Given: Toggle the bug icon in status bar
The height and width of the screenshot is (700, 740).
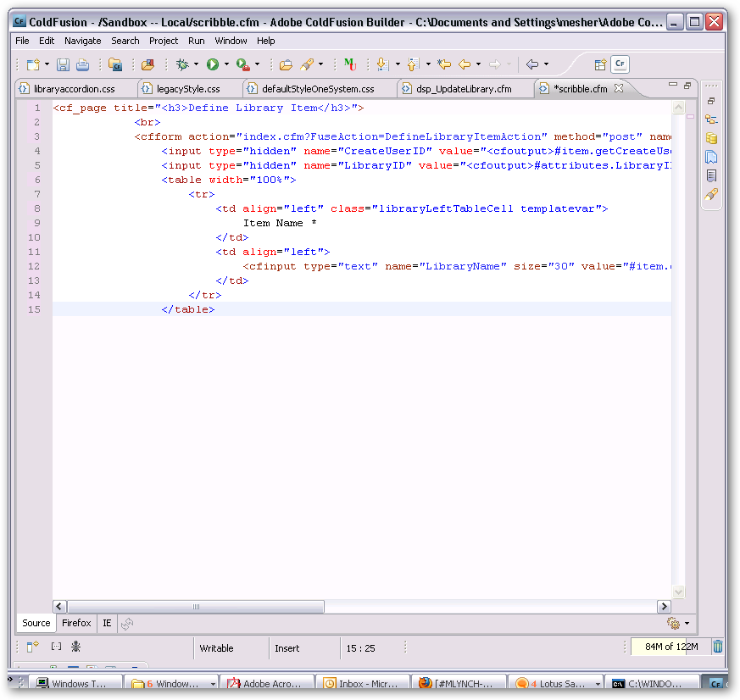Looking at the screenshot, I should (75, 647).
